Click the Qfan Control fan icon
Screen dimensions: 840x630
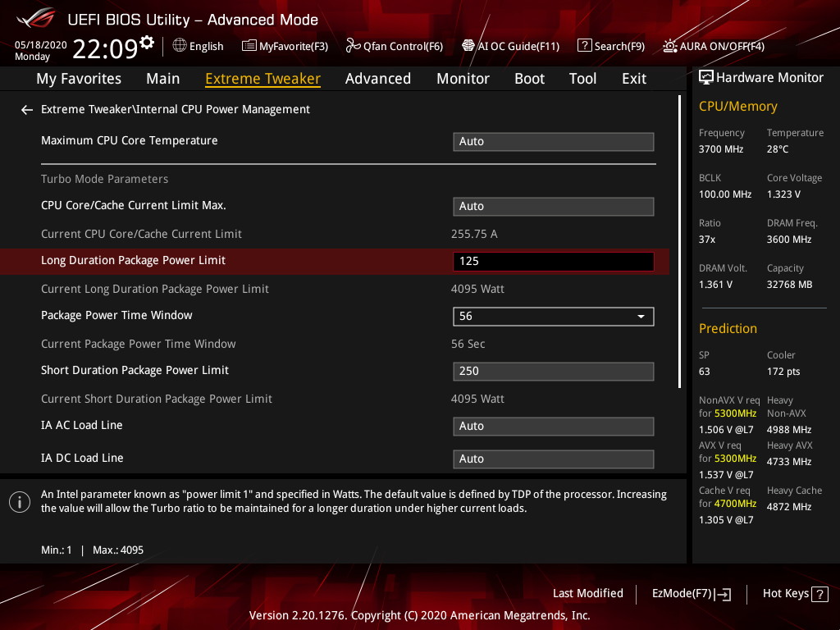tap(353, 46)
